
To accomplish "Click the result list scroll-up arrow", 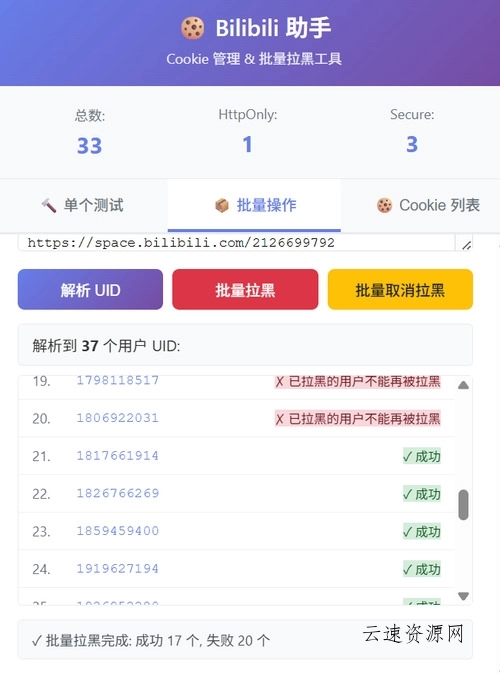I will coord(463,385).
